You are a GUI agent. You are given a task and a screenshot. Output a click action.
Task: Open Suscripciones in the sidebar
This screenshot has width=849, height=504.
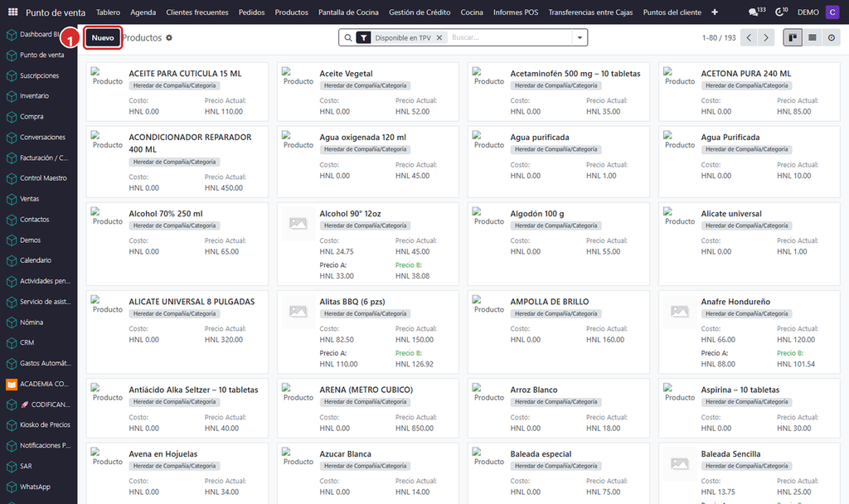(38, 75)
